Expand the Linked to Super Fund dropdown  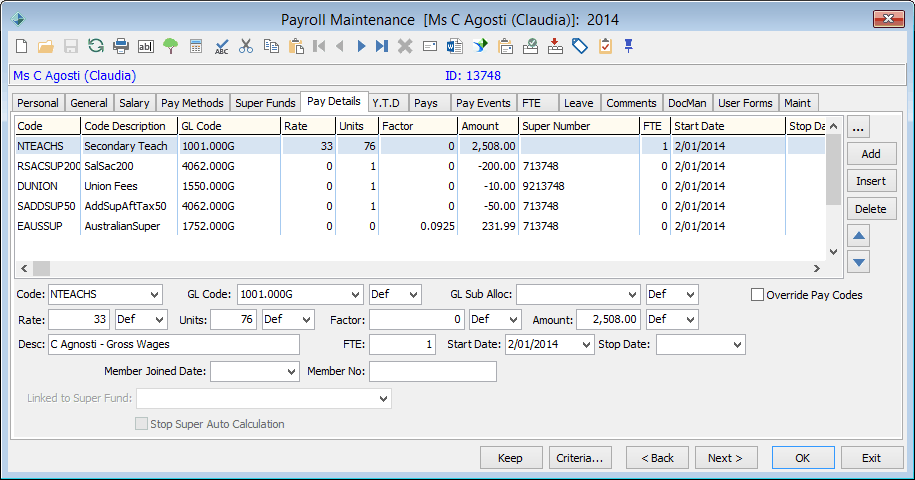pyautogui.click(x=383, y=398)
